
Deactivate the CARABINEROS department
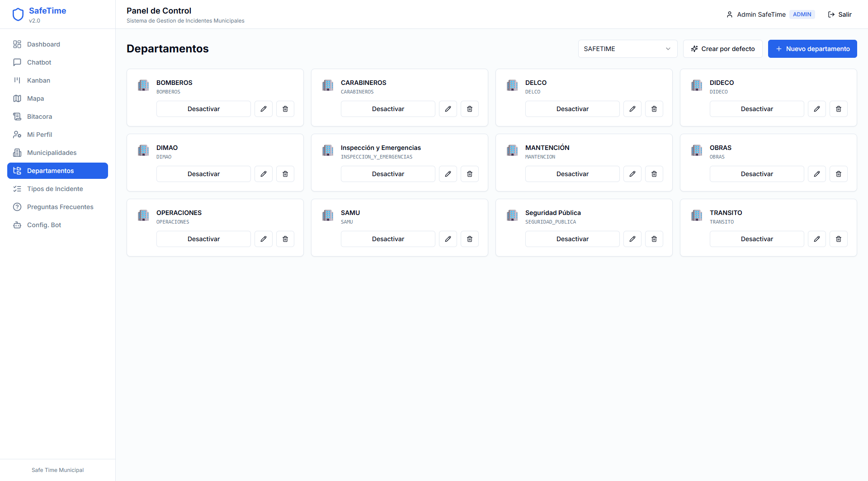pos(388,109)
